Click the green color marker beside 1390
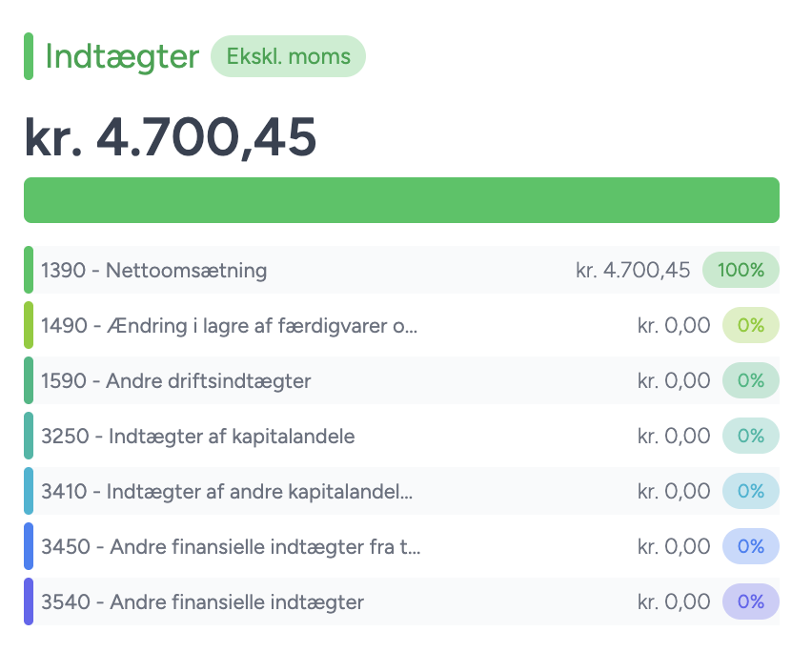 (29, 271)
